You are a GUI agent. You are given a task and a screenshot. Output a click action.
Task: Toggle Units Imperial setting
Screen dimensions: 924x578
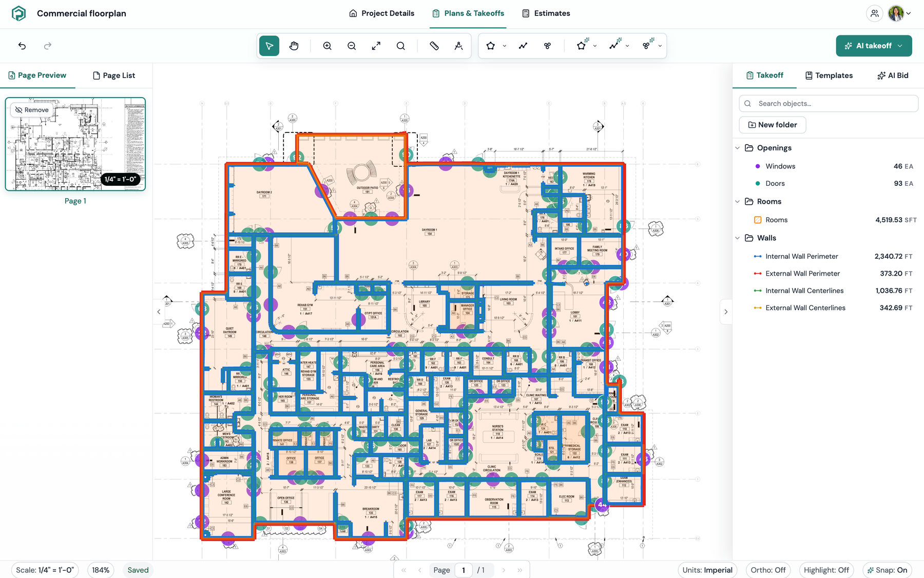[707, 570]
